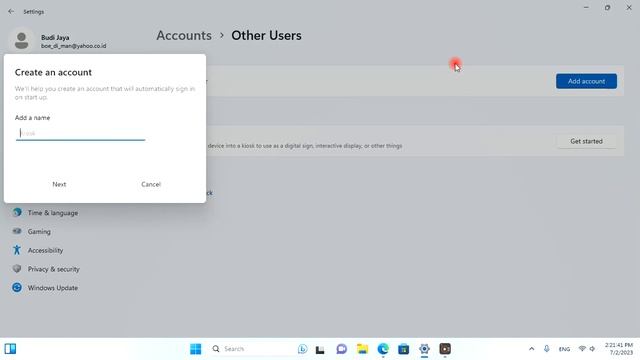Image resolution: width=640 pixels, height=360 pixels.
Task: Open the Widgets panel icon
Action: click(x=10, y=349)
